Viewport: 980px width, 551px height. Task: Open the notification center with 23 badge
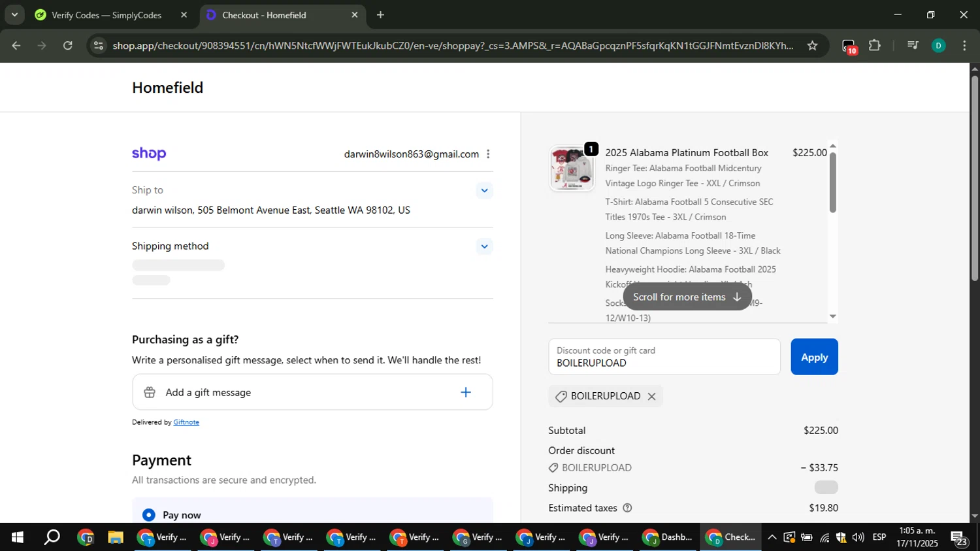[960, 538]
